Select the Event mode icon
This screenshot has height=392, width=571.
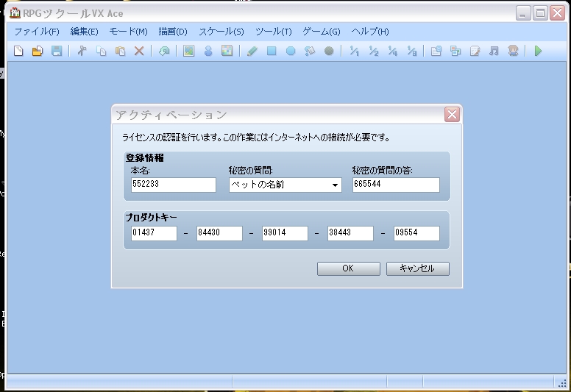coord(208,51)
